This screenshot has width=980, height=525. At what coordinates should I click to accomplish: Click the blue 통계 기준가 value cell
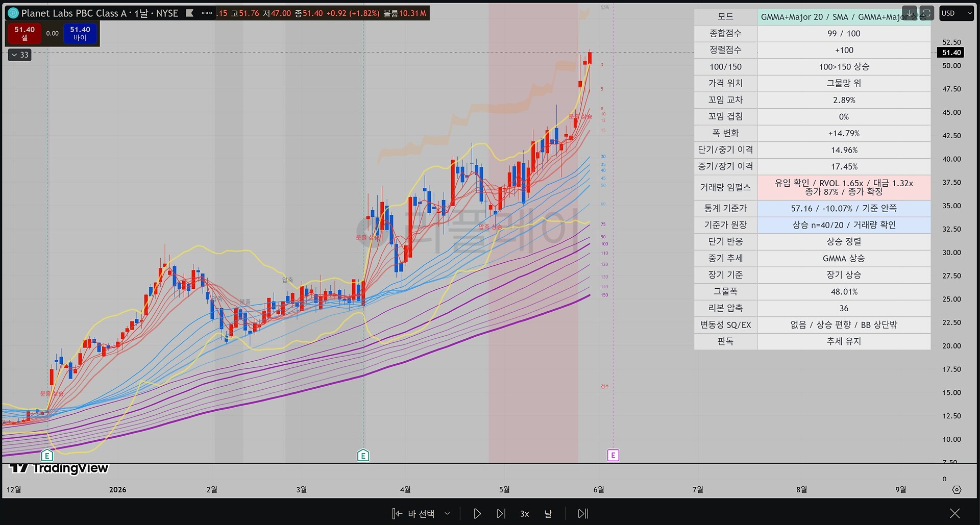pyautogui.click(x=844, y=208)
